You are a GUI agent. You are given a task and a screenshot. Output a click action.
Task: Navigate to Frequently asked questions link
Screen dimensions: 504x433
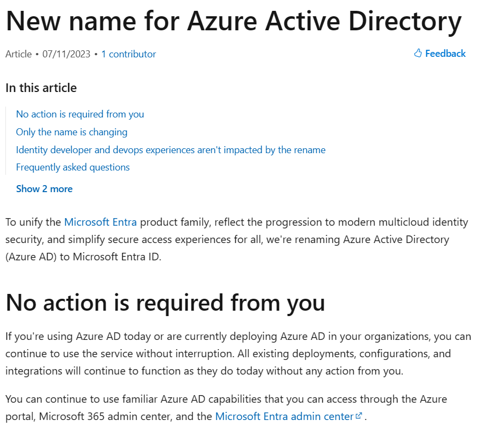[73, 167]
